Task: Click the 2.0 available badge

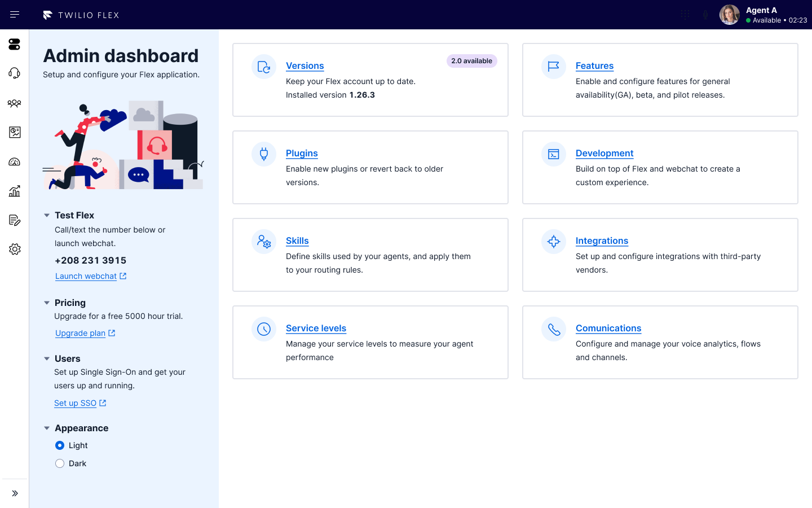Action: pos(471,61)
